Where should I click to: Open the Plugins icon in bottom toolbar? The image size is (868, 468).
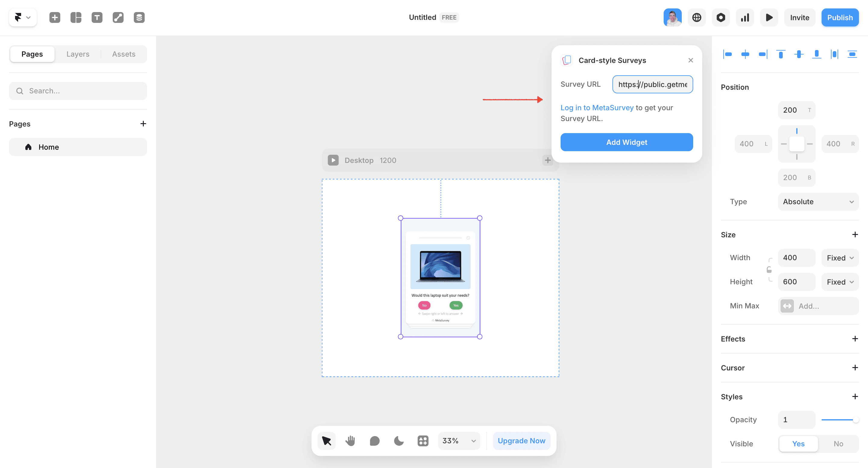[423, 440]
